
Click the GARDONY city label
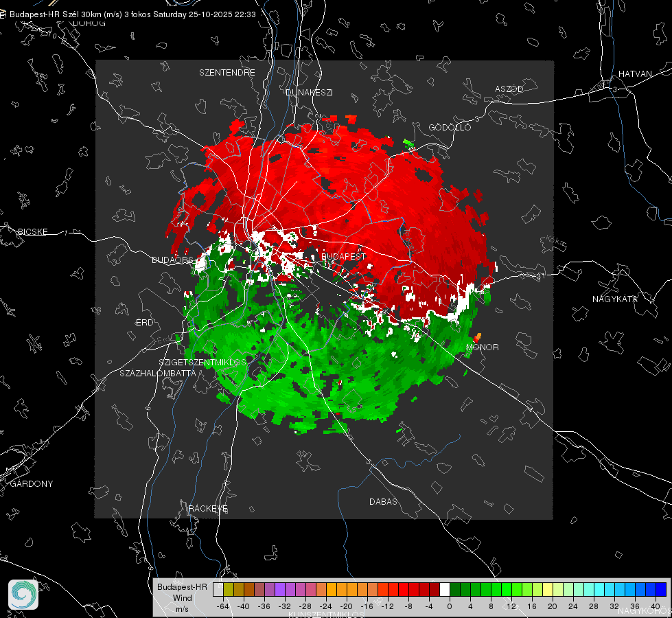pos(32,484)
